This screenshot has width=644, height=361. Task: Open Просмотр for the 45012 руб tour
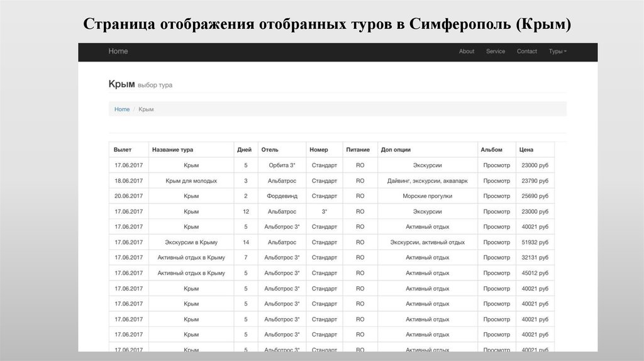496,273
